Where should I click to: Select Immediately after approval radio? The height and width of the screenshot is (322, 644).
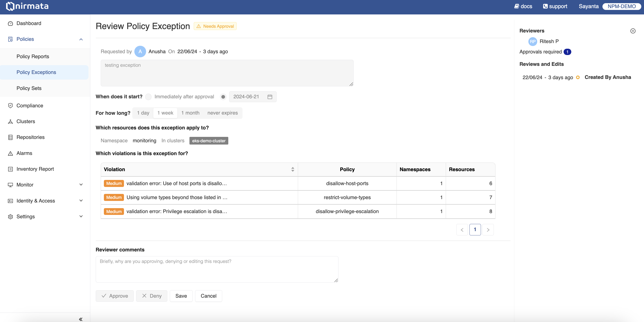pos(148,97)
